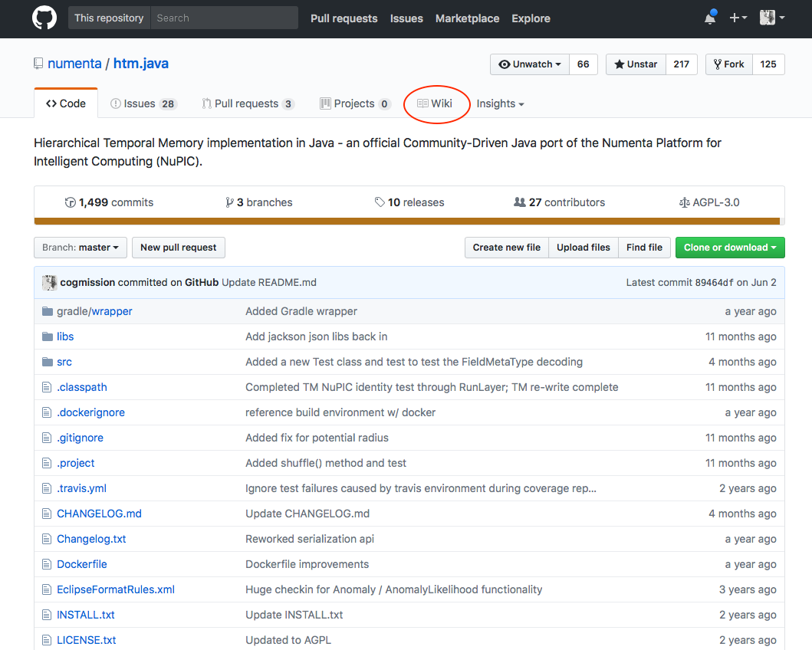Click the repository search input field
This screenshot has width=812, height=650.
click(224, 18)
